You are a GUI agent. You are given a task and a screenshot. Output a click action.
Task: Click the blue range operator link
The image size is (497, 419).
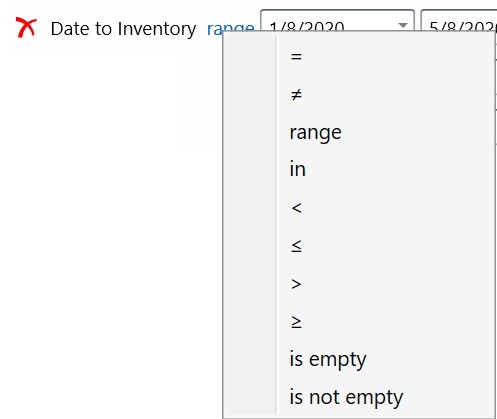point(230,27)
